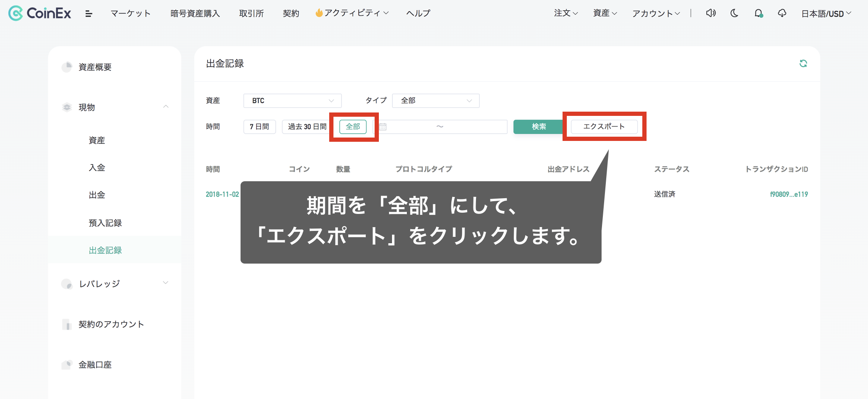Click the ステータス column header

tap(672, 169)
